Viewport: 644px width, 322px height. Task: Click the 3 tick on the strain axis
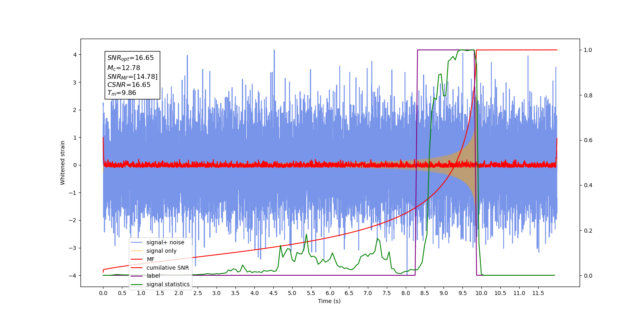pos(74,83)
